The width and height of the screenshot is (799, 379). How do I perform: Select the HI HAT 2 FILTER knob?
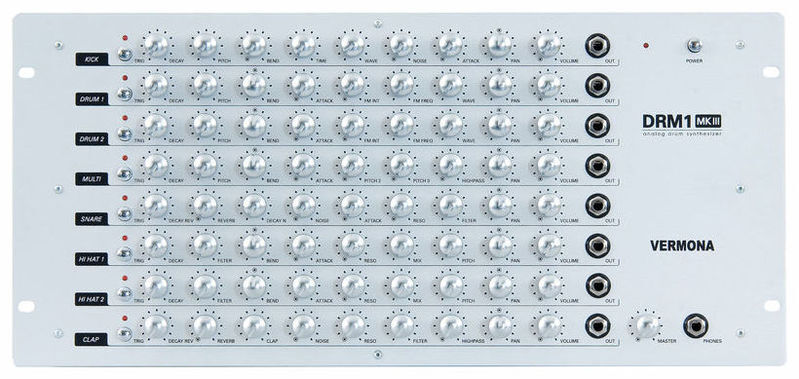click(205, 286)
